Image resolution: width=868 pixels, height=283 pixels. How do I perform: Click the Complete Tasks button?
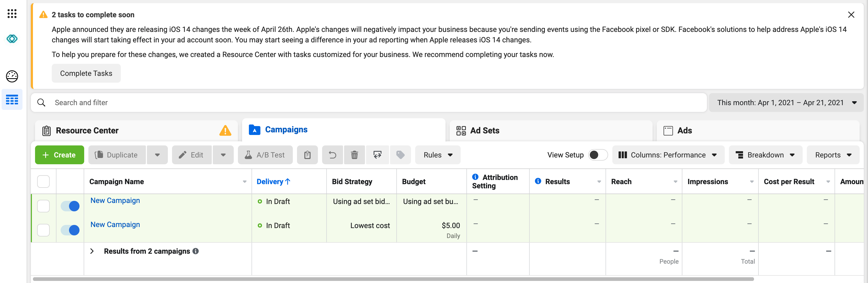point(86,73)
